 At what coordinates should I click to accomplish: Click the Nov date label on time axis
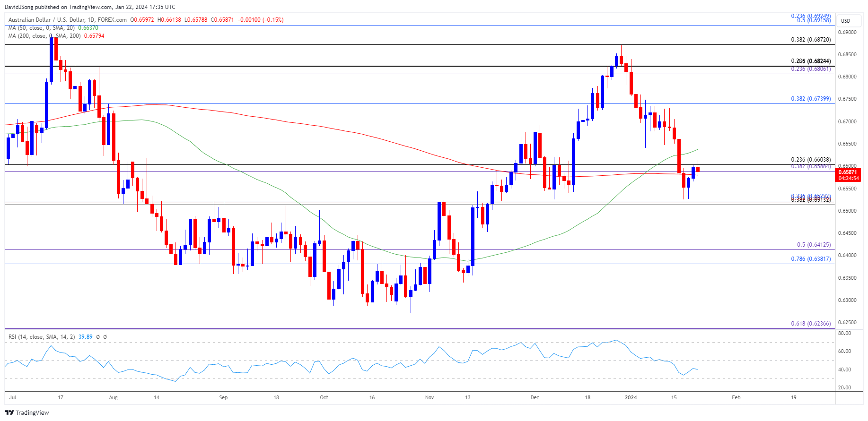430,397
